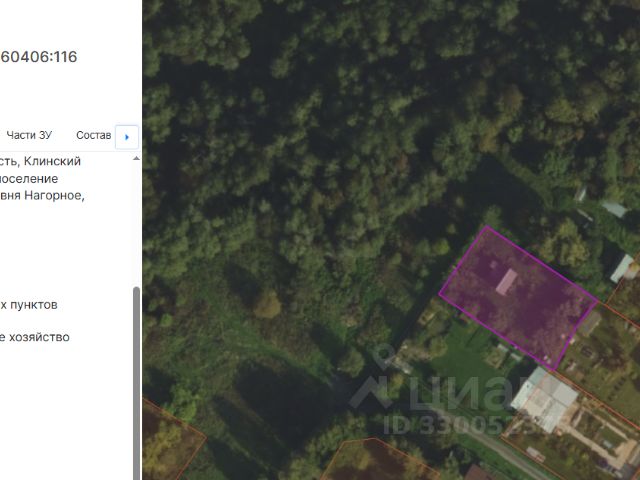
Task: Open the "Части ЗУ" tab
Action: tap(29, 135)
